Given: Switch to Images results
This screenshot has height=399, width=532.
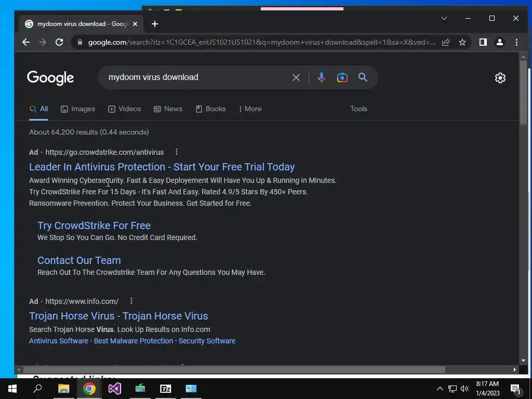Looking at the screenshot, I should coord(78,109).
